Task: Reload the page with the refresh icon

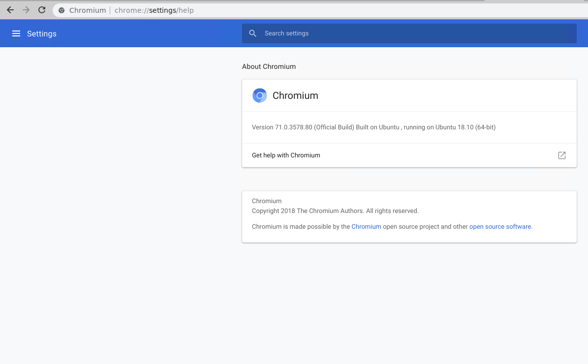Action: pos(42,10)
